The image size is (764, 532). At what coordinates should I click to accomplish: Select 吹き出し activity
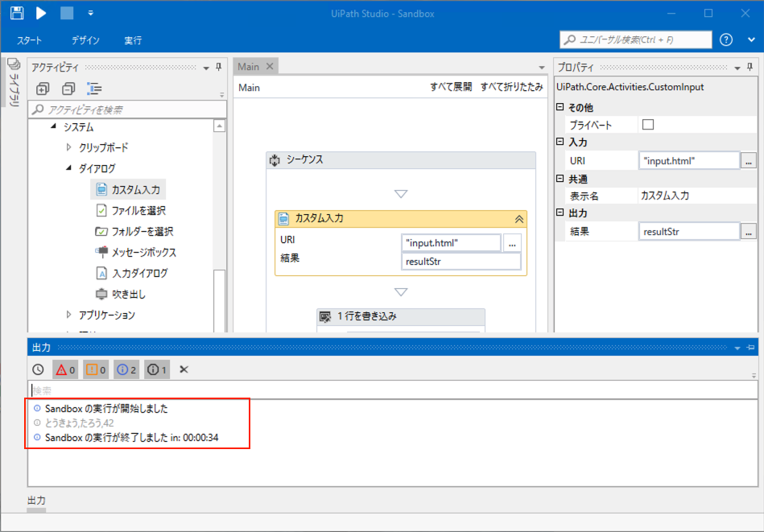point(120,295)
